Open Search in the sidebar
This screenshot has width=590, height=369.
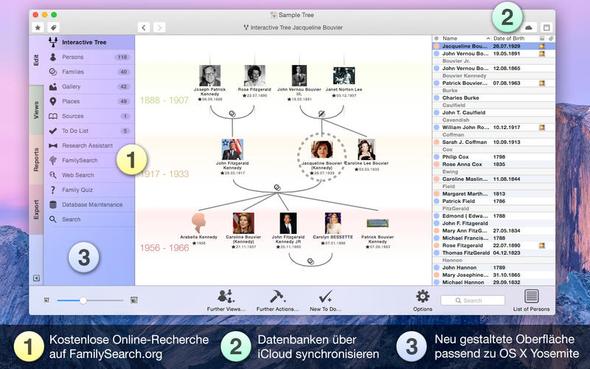coord(90,219)
